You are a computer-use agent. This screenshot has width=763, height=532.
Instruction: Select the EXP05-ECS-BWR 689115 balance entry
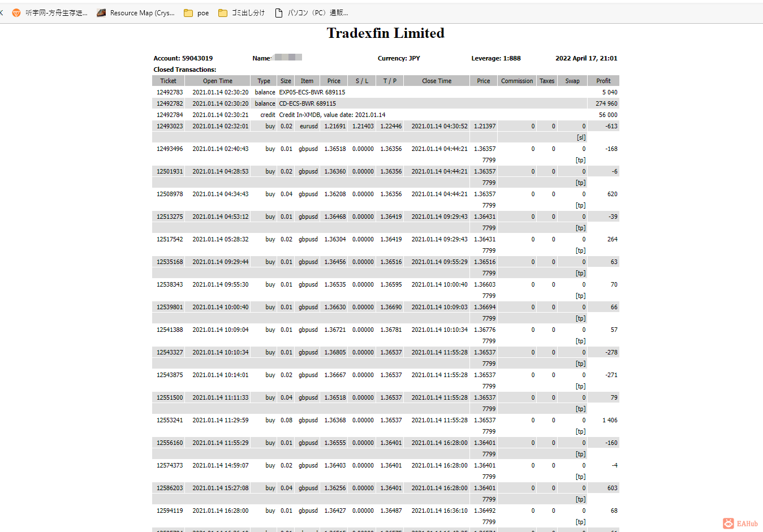coord(312,92)
